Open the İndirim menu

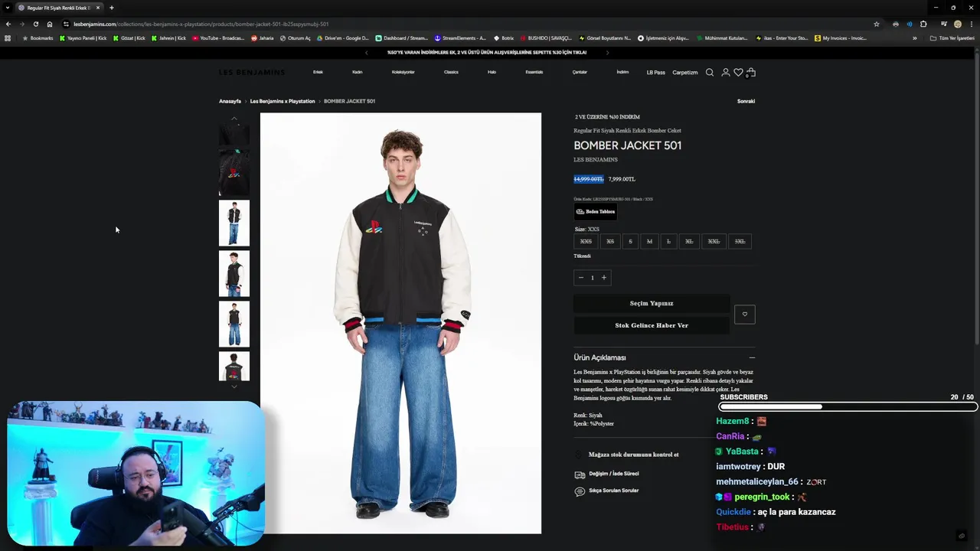point(622,72)
